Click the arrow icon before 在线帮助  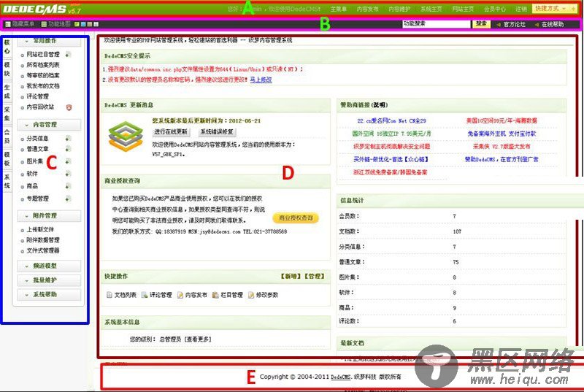(x=537, y=25)
